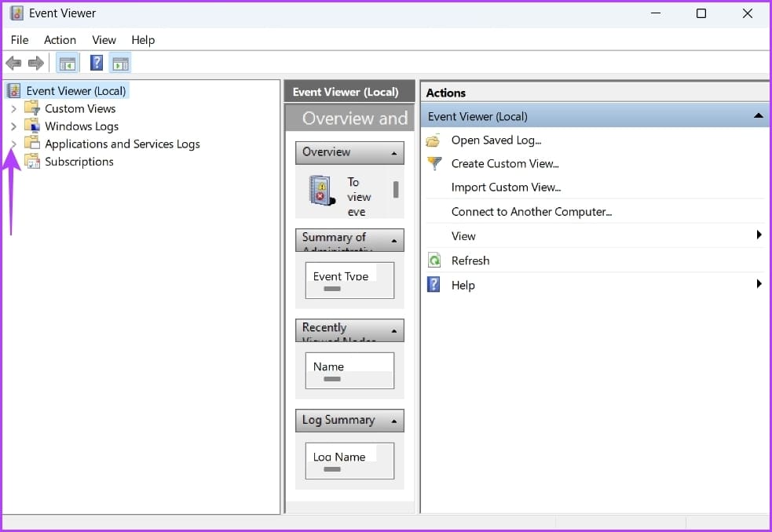Select Applications and Services Logs tree item
Screen dimensions: 772x532
pos(122,144)
